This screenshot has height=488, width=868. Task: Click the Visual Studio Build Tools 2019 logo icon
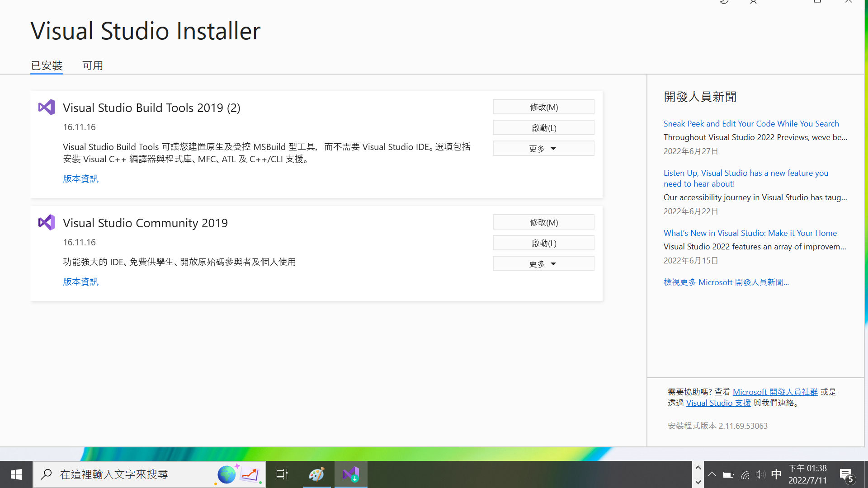pos(47,107)
